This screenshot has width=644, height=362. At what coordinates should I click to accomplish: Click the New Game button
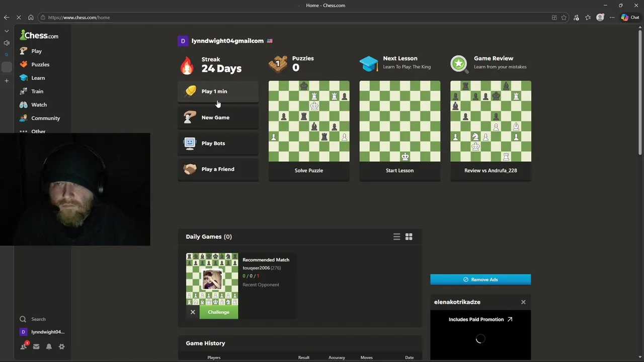click(218, 118)
